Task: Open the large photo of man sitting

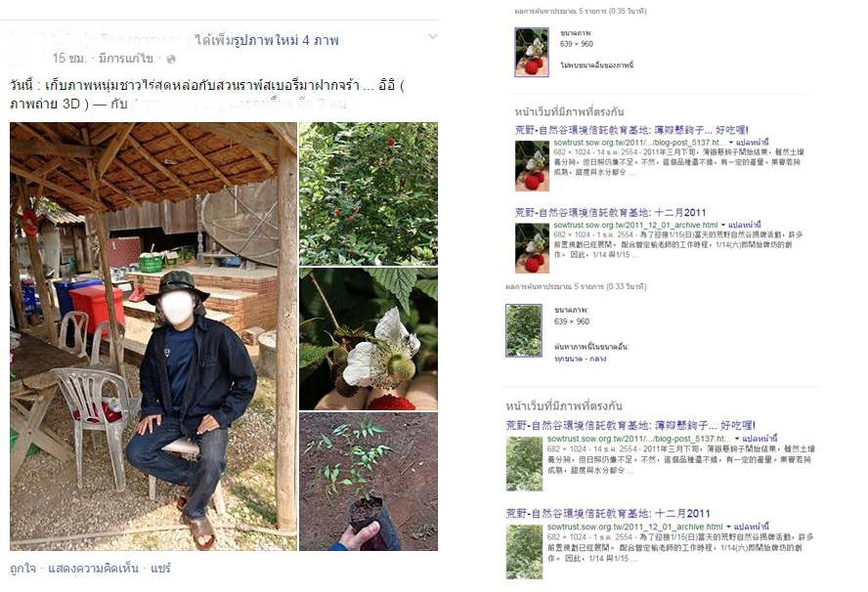Action: point(153,336)
